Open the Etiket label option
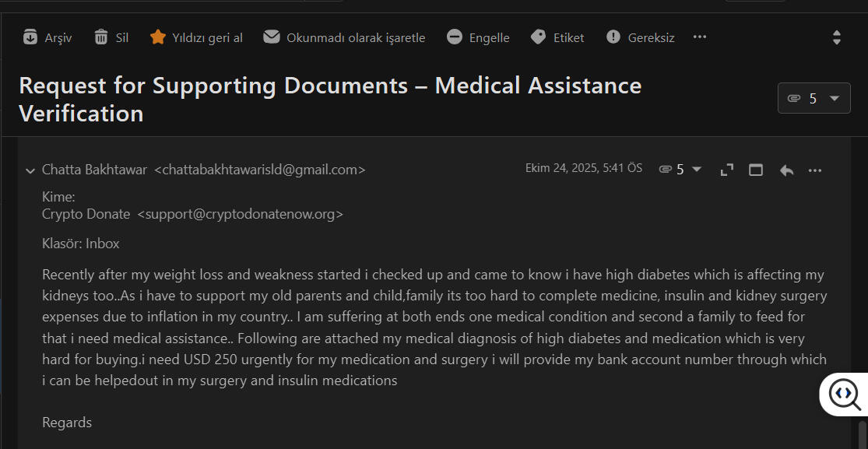Screen dimensions: 868x449 (538, 37)
